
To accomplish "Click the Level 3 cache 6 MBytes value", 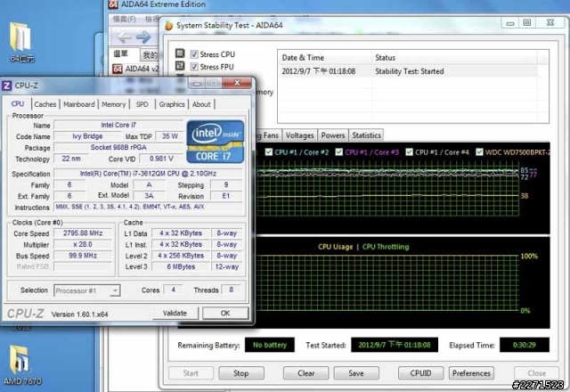I will coord(181,266).
